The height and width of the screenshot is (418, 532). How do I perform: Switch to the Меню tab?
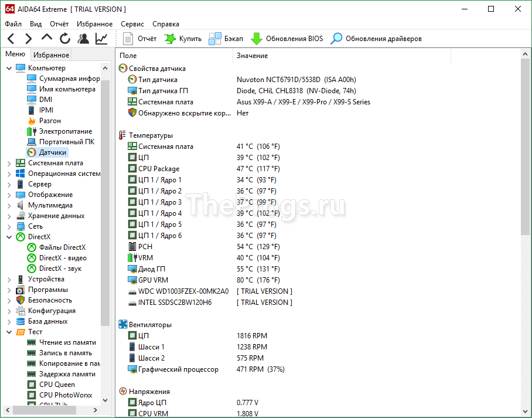click(x=15, y=55)
